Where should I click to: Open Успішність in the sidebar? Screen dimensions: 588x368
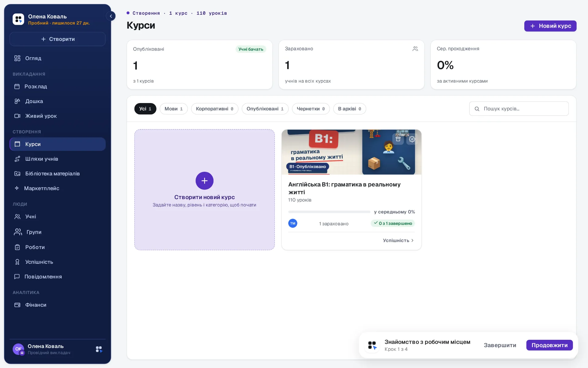(58, 262)
